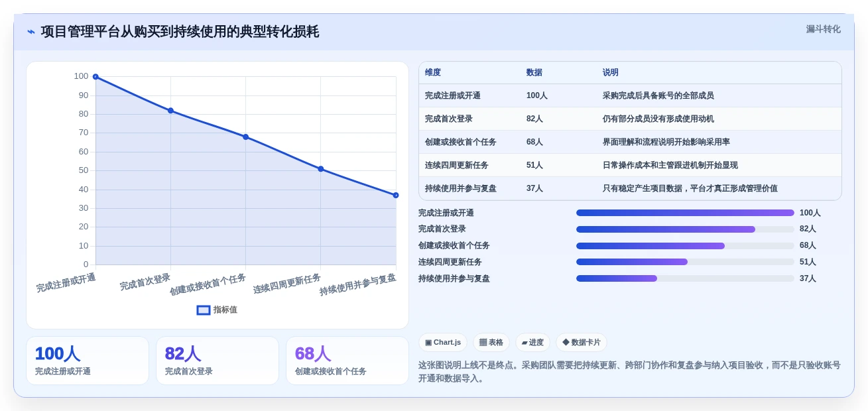Click description 仍有部分成员没有形成使用动机

pyautogui.click(x=658, y=119)
